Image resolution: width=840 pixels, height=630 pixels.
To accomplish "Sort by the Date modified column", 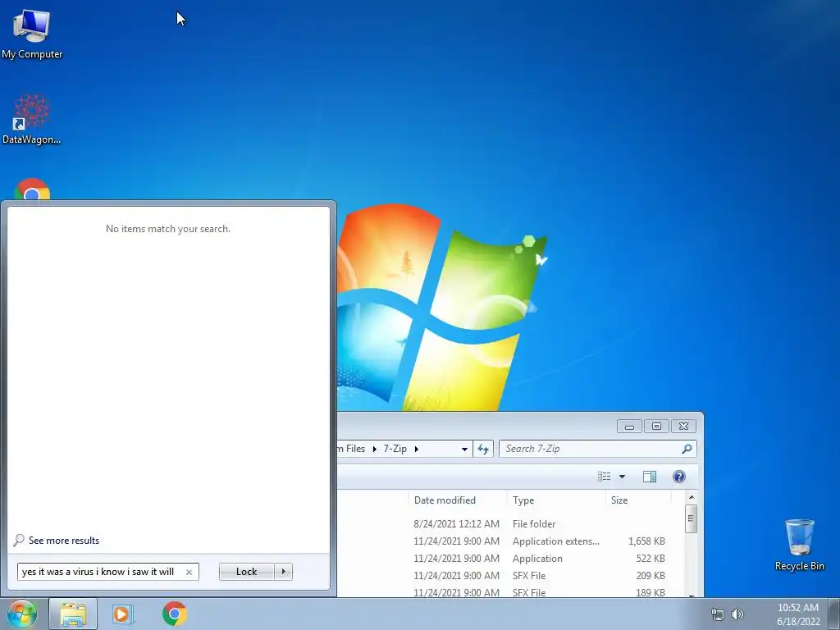I will (x=445, y=500).
